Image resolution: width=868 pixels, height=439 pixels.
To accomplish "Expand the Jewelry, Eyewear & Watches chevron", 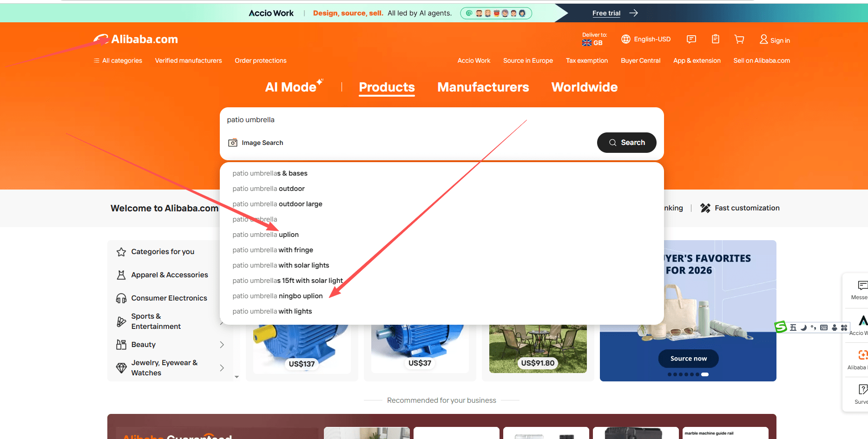I will pos(222,368).
